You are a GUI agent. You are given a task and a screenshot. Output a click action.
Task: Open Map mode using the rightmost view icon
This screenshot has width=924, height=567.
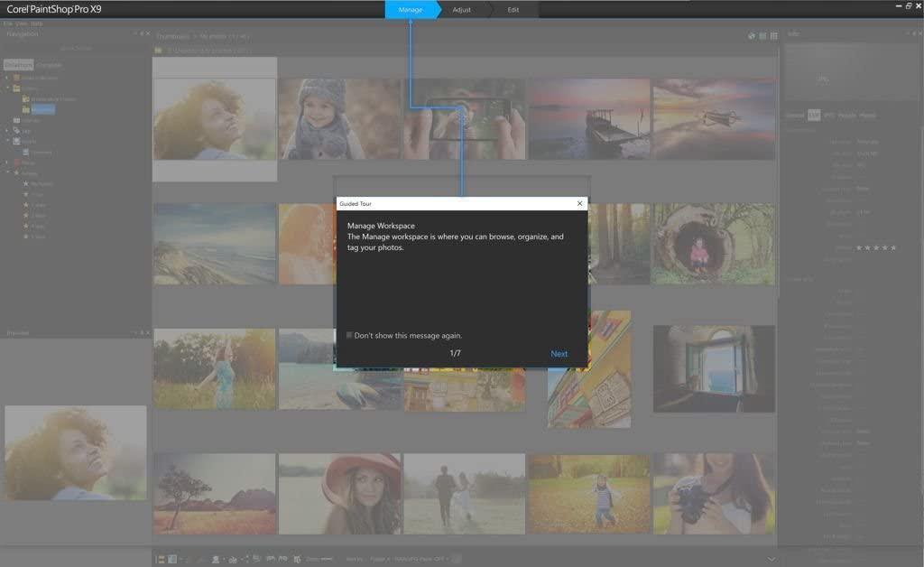coord(774,36)
